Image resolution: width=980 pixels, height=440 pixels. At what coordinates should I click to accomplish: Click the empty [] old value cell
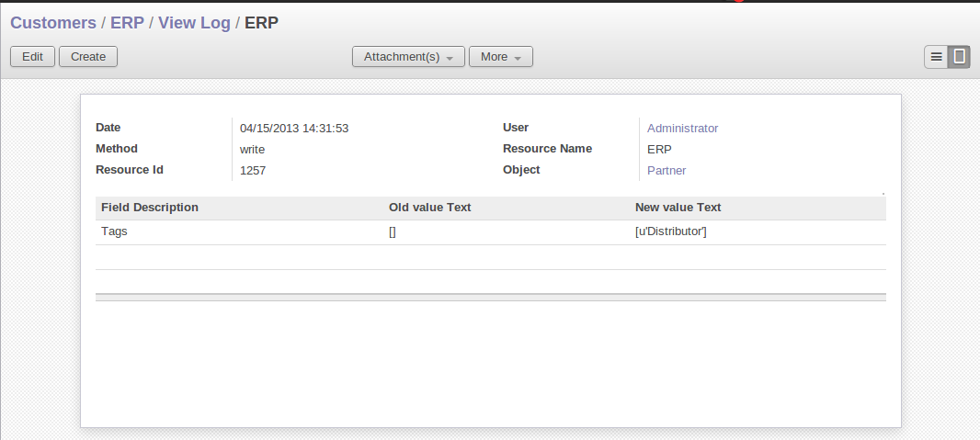[393, 232]
